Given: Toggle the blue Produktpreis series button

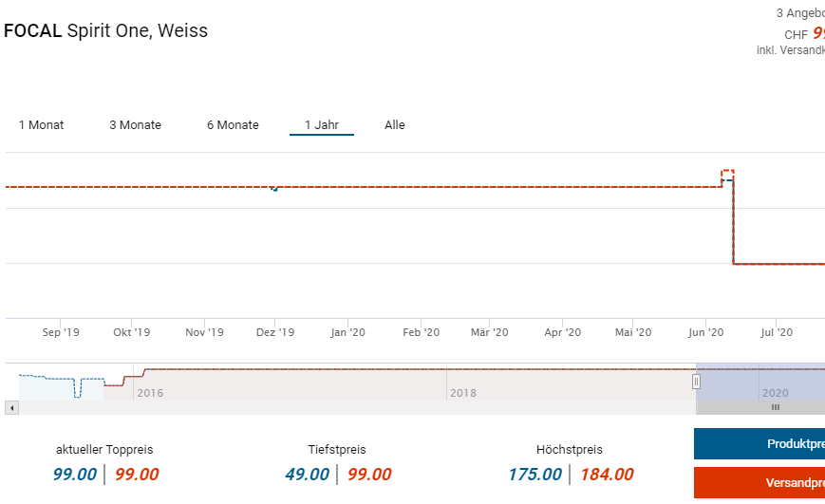Looking at the screenshot, I should pyautogui.click(x=759, y=444).
